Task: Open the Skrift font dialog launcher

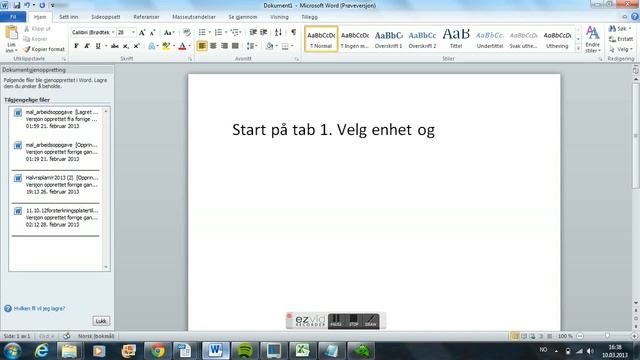Action: (x=190, y=59)
